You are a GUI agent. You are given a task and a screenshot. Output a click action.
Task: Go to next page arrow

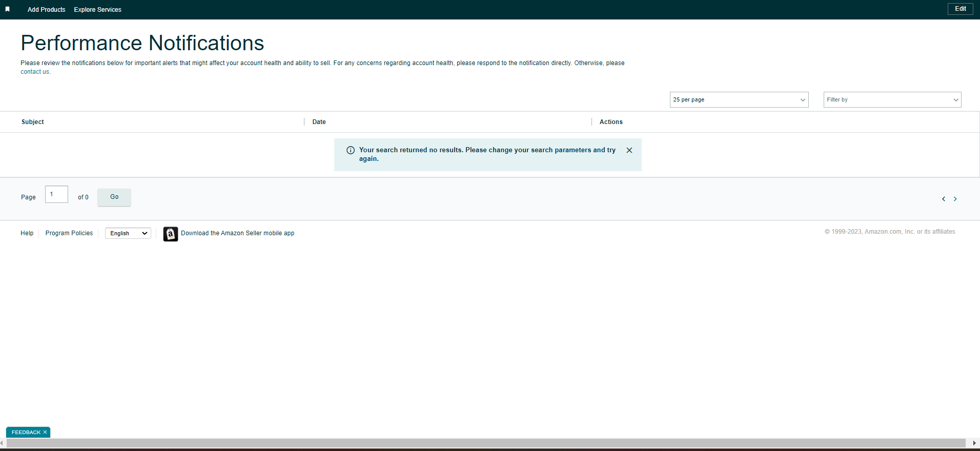click(955, 199)
